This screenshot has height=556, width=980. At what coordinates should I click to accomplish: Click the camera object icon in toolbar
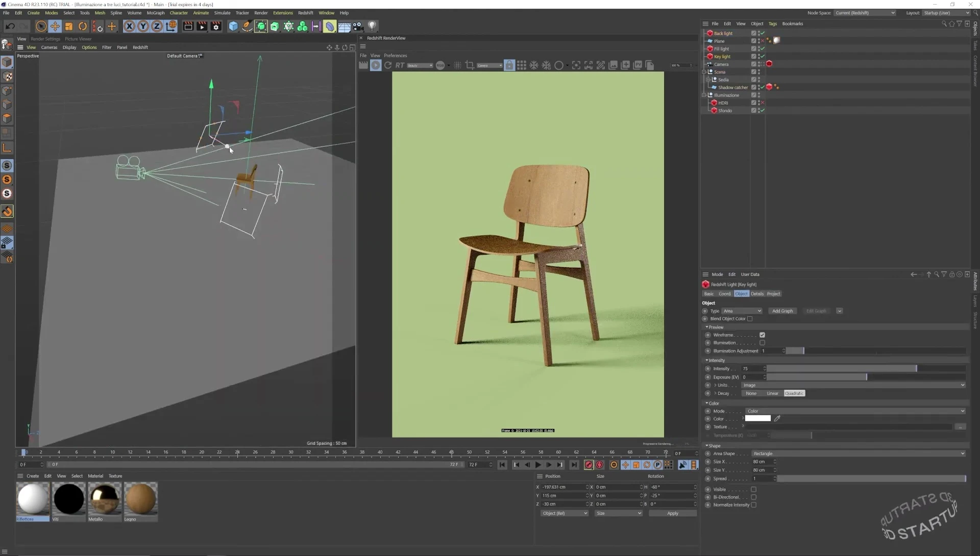(x=358, y=26)
